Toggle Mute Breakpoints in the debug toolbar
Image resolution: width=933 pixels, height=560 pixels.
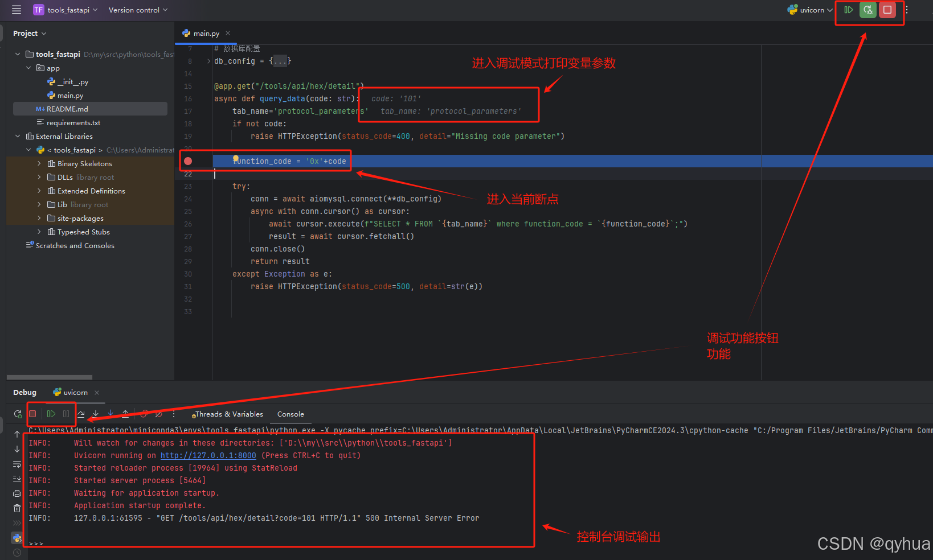[159, 414]
